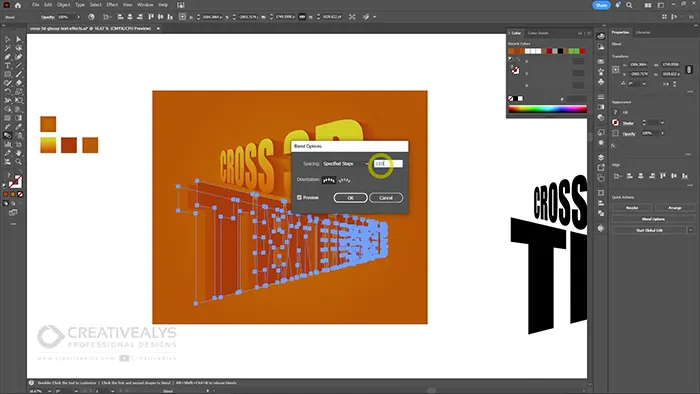Click Blend Options quick action button
This screenshot has height=394, width=700.
coord(653,219)
